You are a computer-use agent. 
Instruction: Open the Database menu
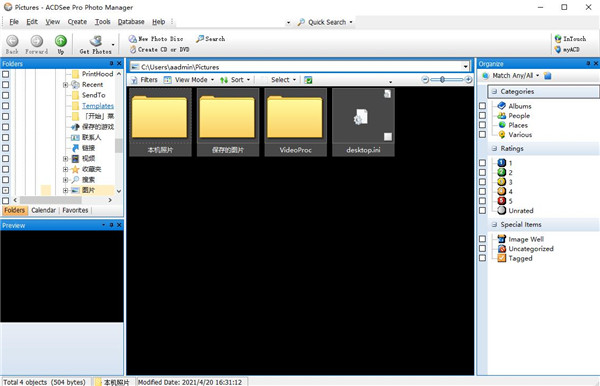coord(131,22)
